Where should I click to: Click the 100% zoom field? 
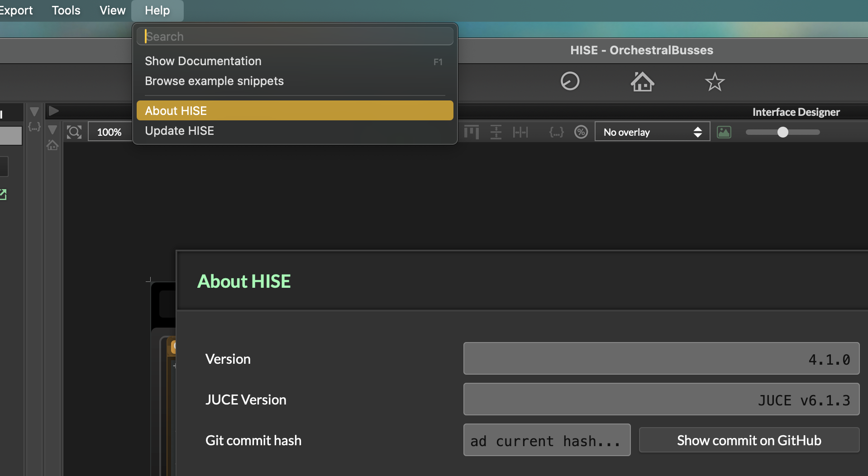pos(110,132)
